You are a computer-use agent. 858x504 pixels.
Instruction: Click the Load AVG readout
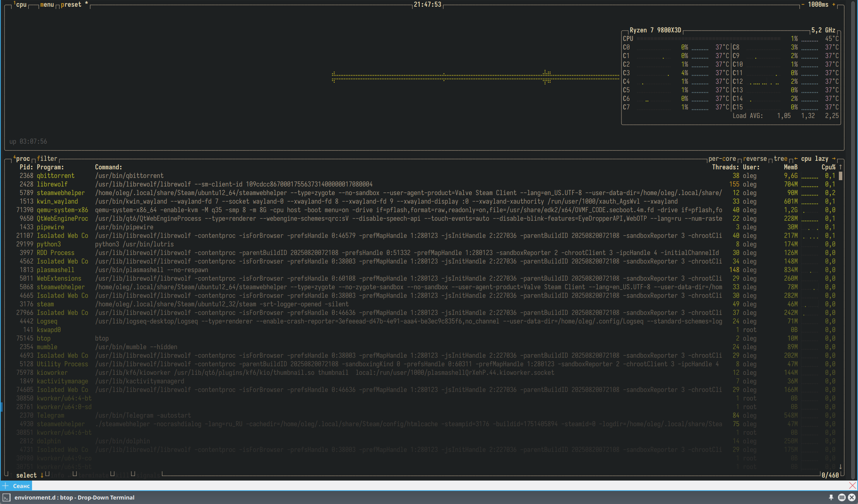[786, 116]
